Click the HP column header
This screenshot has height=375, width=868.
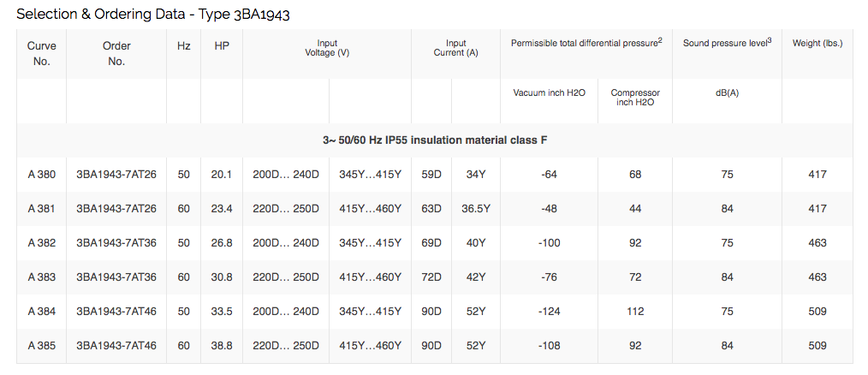pyautogui.click(x=222, y=45)
